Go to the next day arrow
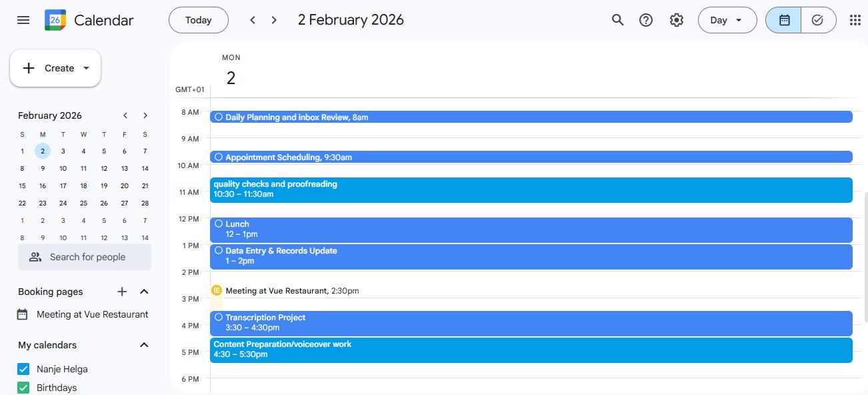The image size is (868, 395). point(274,20)
